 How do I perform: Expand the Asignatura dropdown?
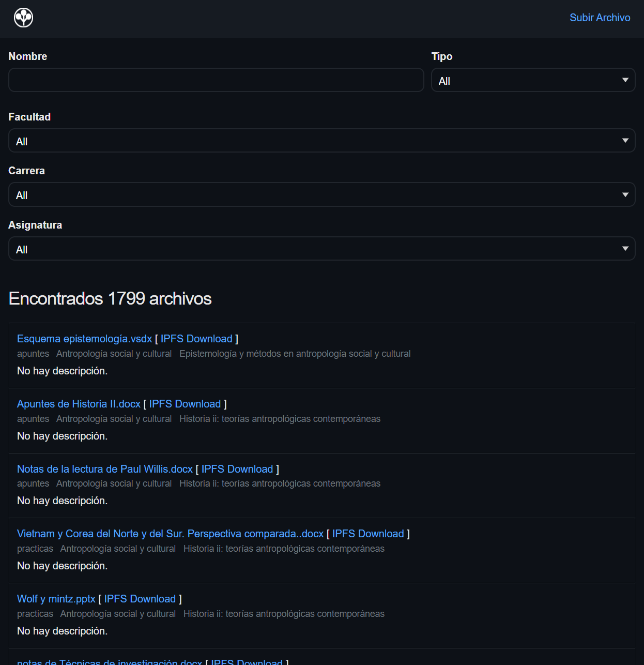322,249
